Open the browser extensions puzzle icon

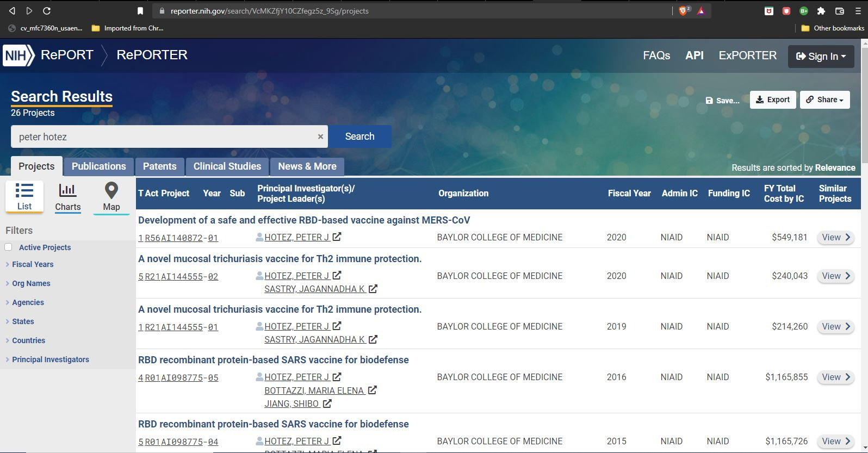click(821, 11)
